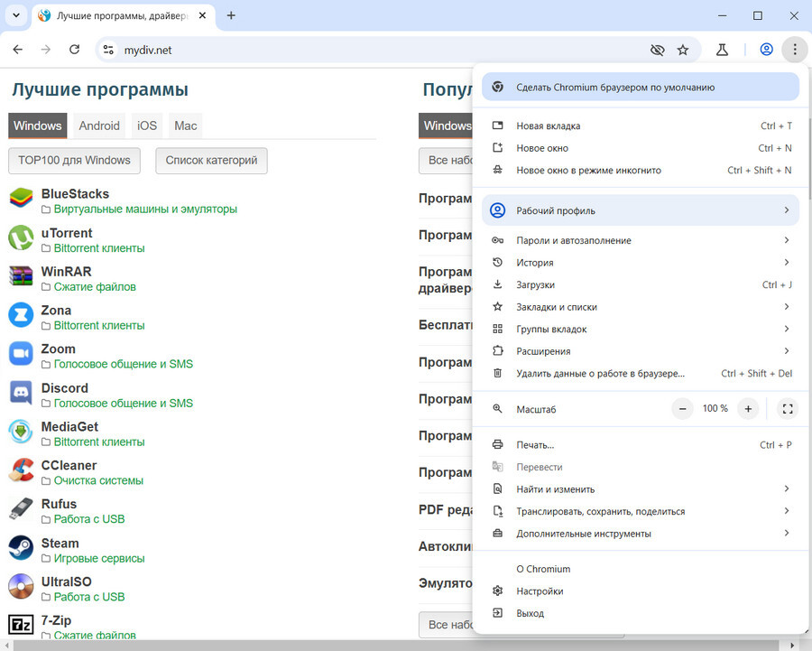Switch to the iOS tab under Лучшие программы
Image resolution: width=812 pixels, height=651 pixels.
point(147,126)
